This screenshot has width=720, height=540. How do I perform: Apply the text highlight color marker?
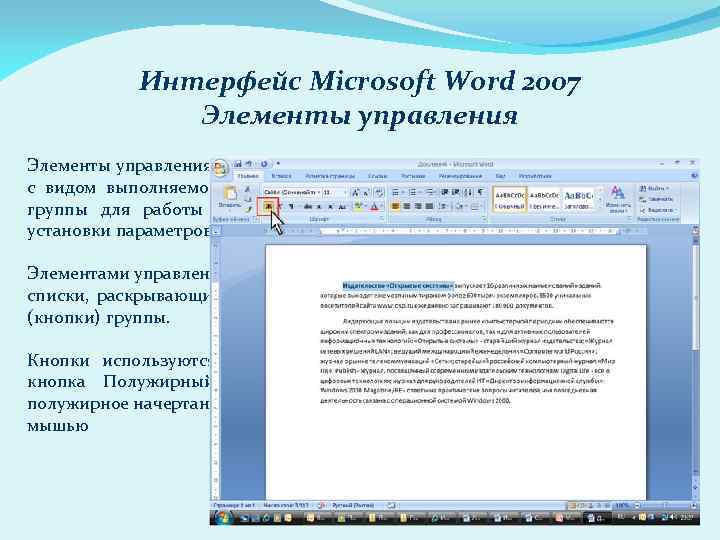pos(358,207)
